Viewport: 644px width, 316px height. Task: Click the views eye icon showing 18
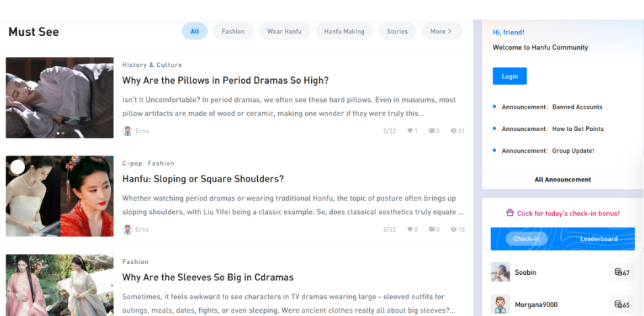tap(454, 230)
